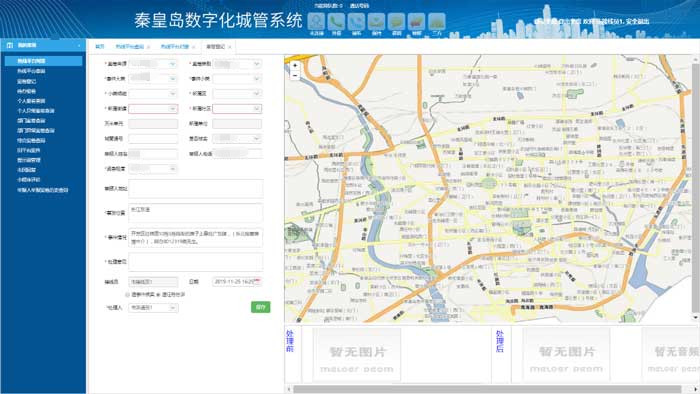Select the checked radio option below 接线员
The width and height of the screenshot is (700, 394).
(158, 294)
